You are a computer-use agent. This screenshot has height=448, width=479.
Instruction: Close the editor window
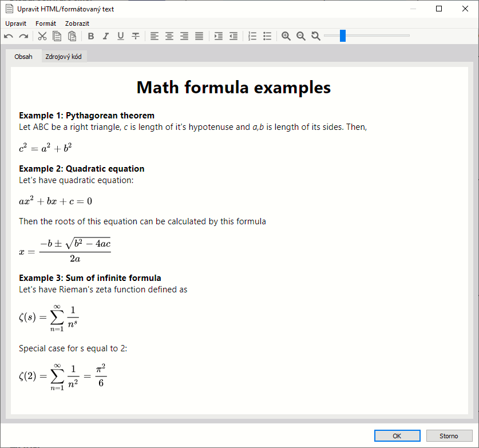465,9
